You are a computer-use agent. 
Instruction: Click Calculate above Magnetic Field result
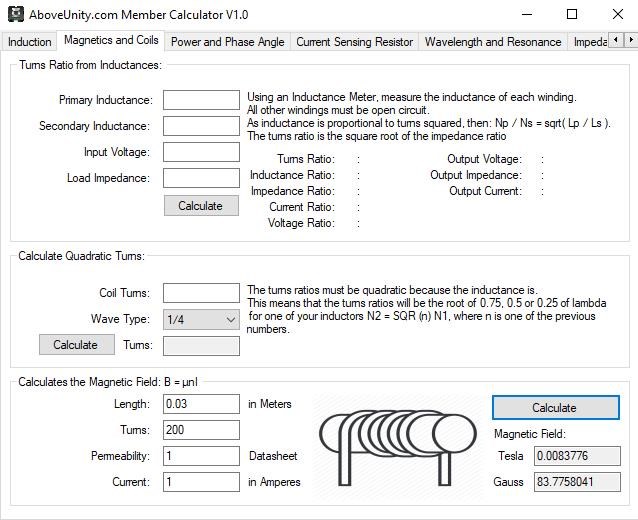(x=556, y=408)
